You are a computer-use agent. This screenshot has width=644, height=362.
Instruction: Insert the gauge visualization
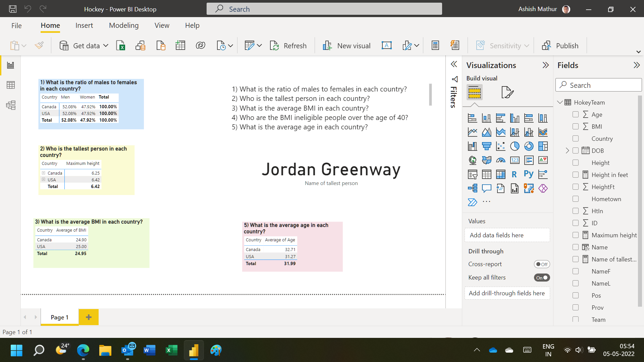click(500, 160)
